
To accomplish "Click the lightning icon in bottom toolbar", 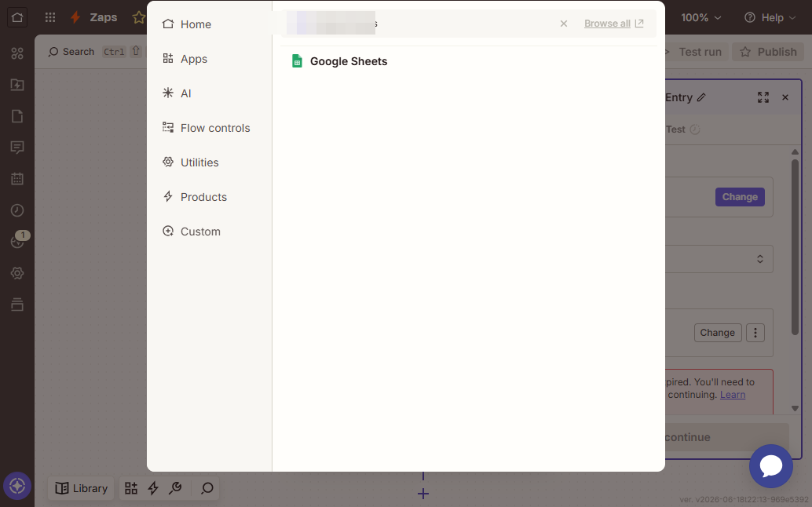I will tap(153, 488).
